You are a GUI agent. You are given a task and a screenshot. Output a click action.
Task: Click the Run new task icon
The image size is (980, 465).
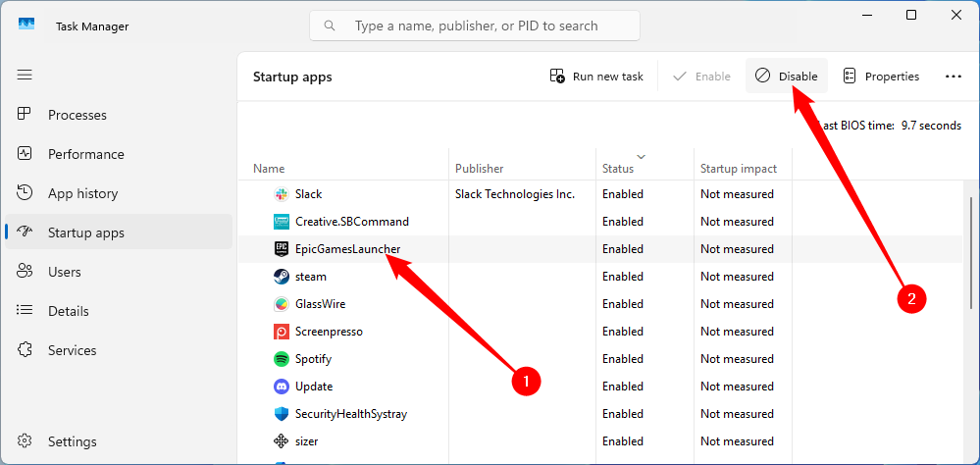557,77
